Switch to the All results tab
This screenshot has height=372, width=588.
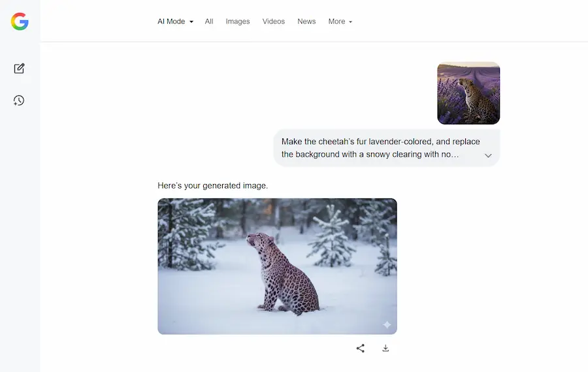pyautogui.click(x=209, y=22)
